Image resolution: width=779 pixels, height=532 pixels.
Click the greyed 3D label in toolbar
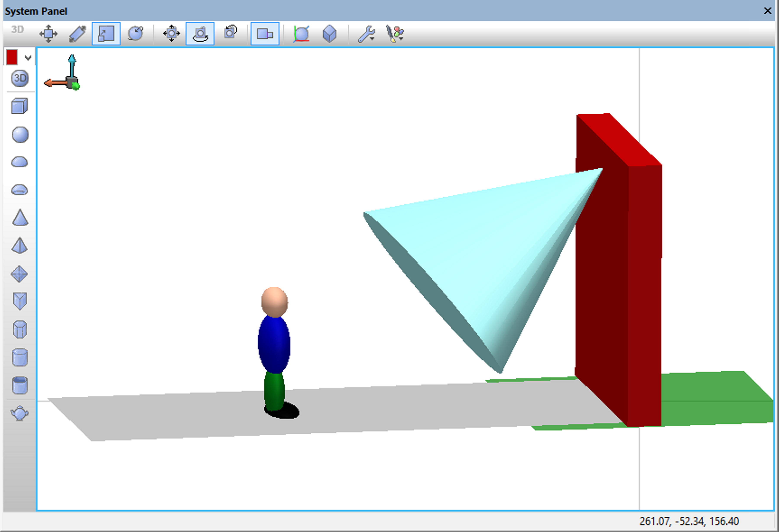click(x=17, y=29)
